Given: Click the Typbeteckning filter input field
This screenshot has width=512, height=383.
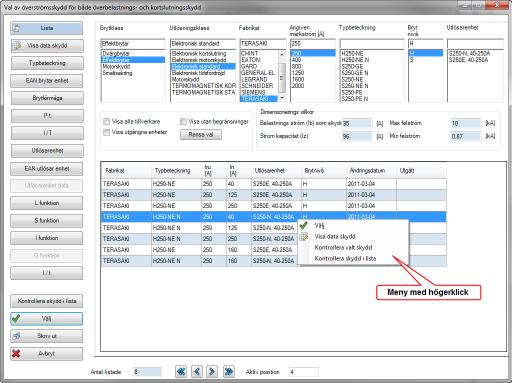Looking at the screenshot, I should pyautogui.click(x=372, y=44).
